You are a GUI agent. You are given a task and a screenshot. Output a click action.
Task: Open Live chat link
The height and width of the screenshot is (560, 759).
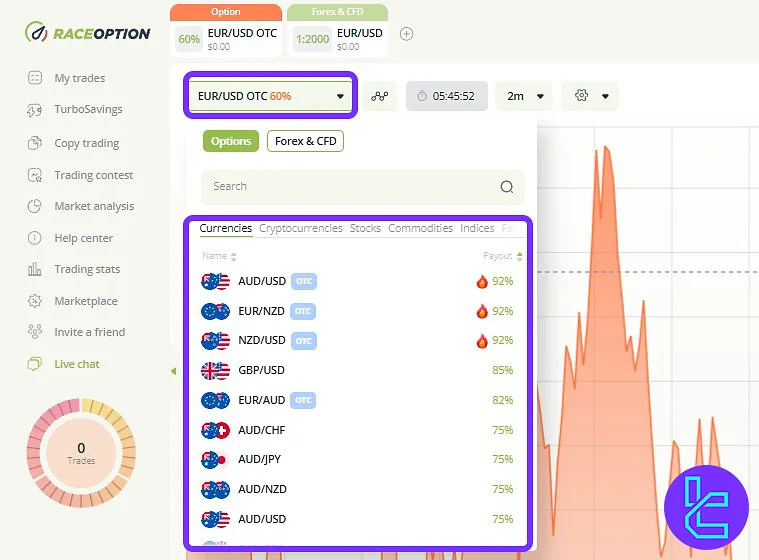(x=77, y=364)
